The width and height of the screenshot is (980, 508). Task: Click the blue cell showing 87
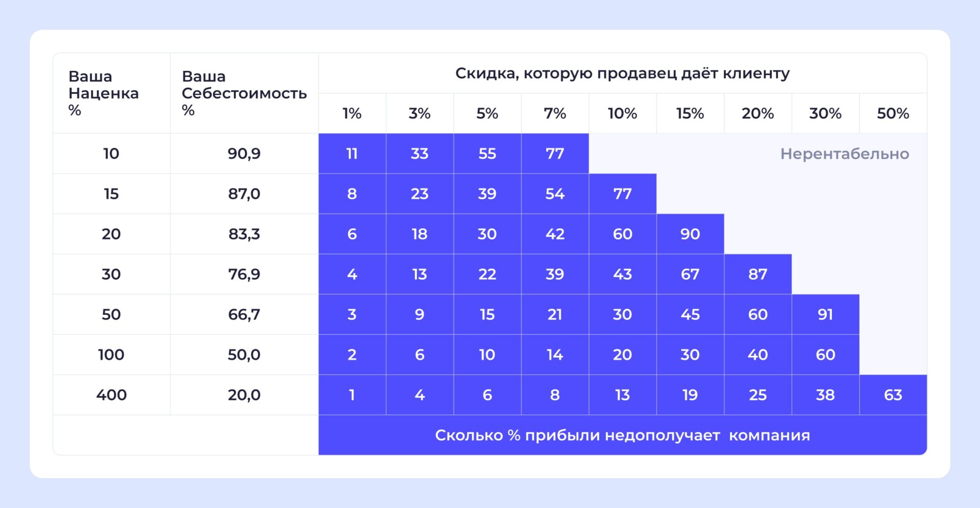(x=757, y=274)
